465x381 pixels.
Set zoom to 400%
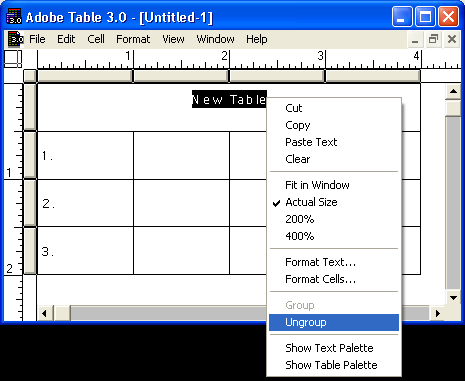(334, 236)
